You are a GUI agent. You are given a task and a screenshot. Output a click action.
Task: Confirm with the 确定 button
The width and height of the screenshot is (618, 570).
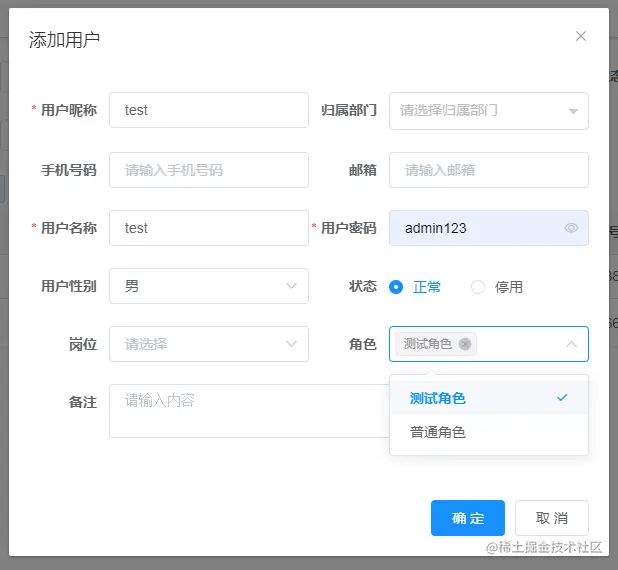point(468,518)
